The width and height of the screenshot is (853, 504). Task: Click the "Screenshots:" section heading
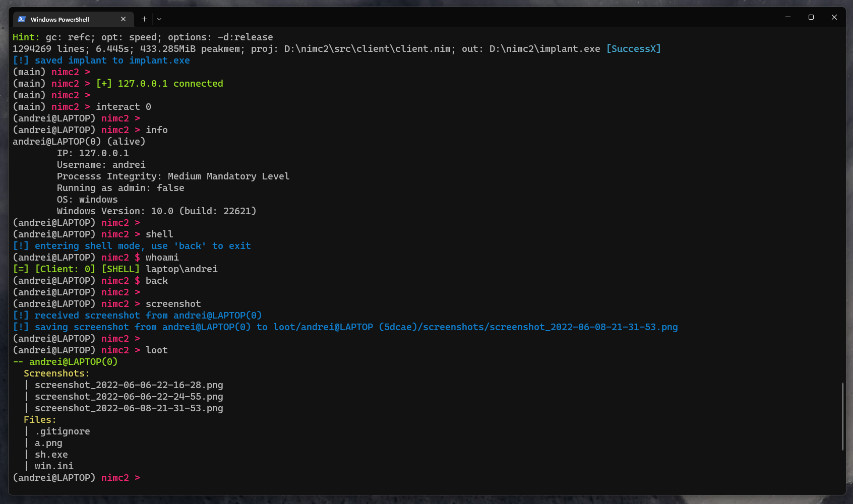tap(56, 373)
